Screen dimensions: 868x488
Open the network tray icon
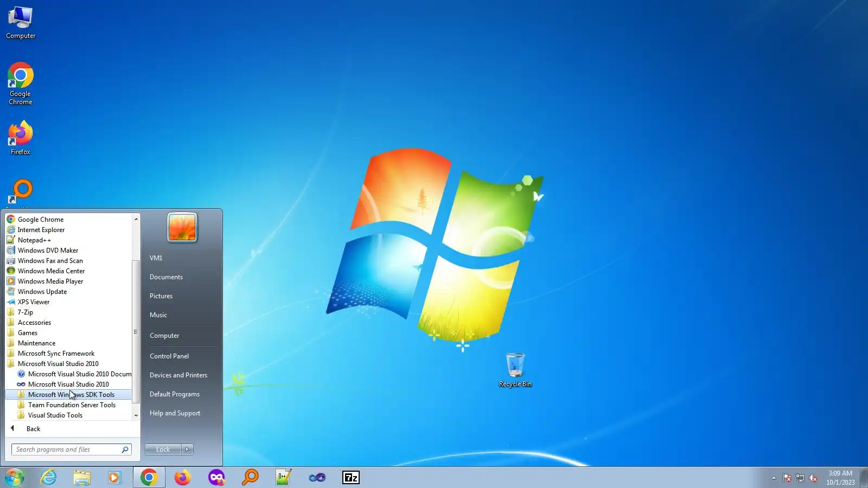coord(800,478)
